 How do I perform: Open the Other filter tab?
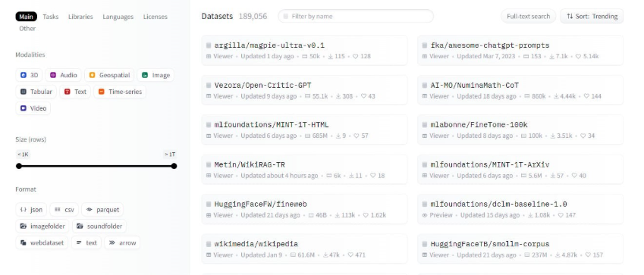27,29
